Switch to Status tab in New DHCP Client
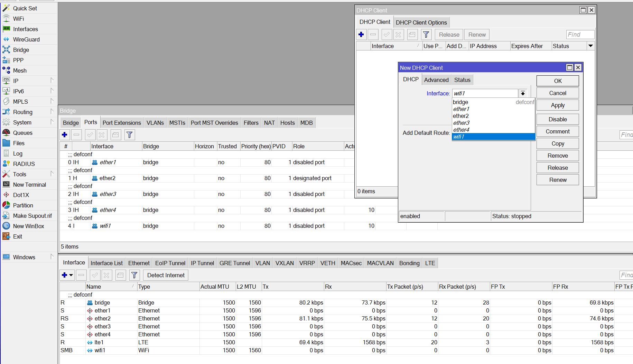This screenshot has width=633, height=364. (462, 80)
